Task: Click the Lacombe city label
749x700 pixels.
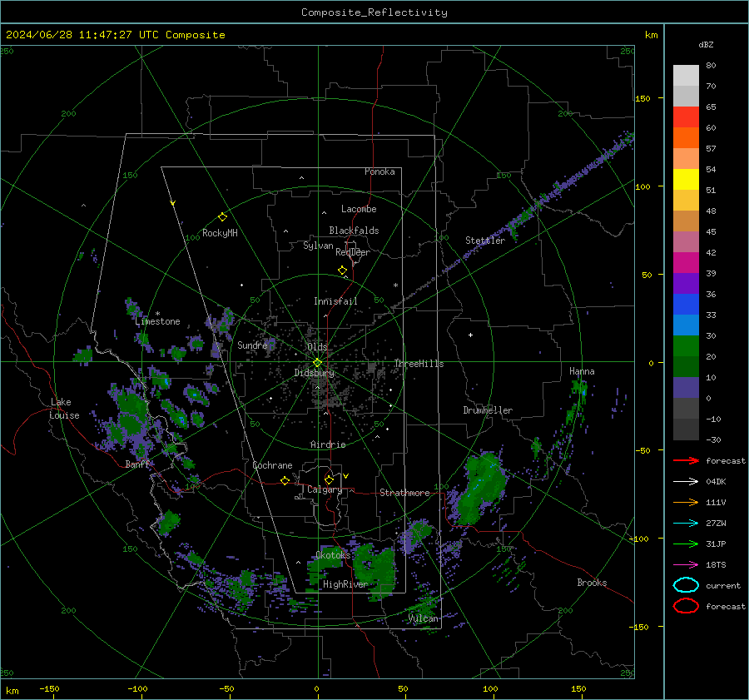Action: pos(359,209)
